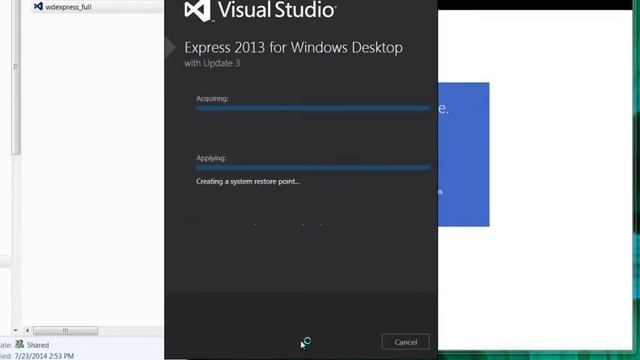
Task: Click the Applying progress bar
Action: [x=313, y=168]
